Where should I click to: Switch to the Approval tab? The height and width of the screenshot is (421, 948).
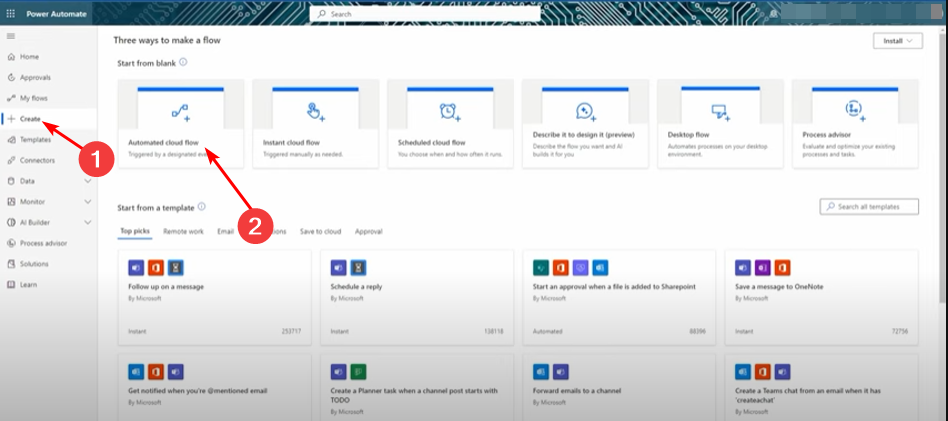(369, 232)
